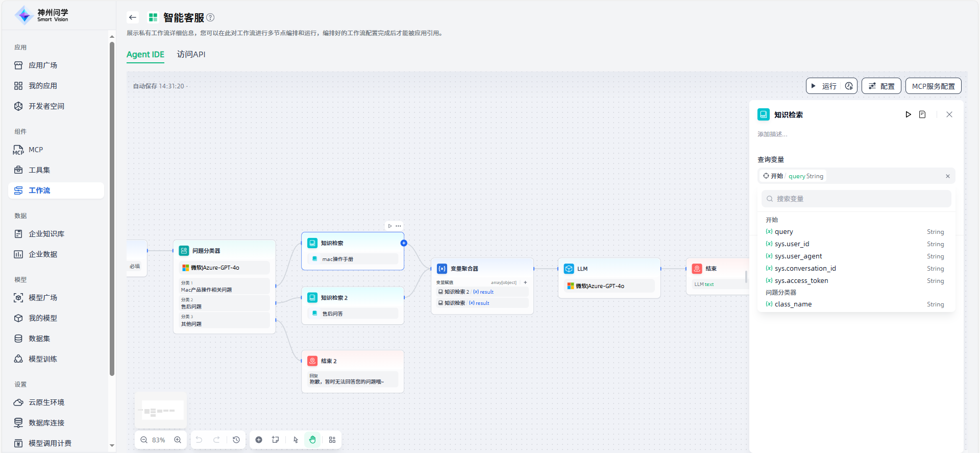Run the 知识检索 node with panel play icon
Image resolution: width=980 pixels, height=453 pixels.
908,114
